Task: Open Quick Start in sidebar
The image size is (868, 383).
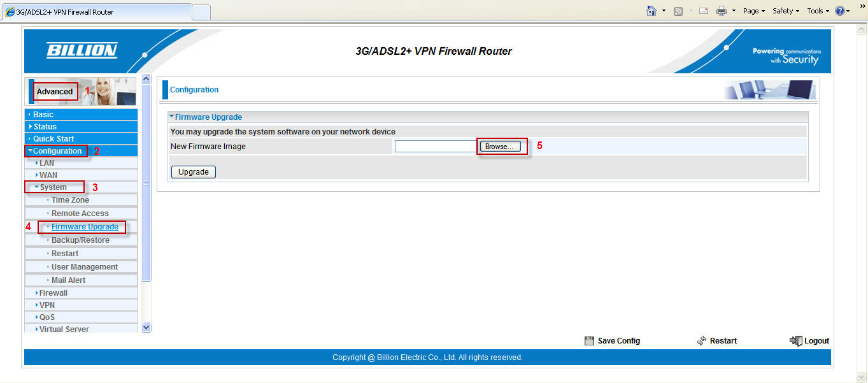Action: point(82,139)
